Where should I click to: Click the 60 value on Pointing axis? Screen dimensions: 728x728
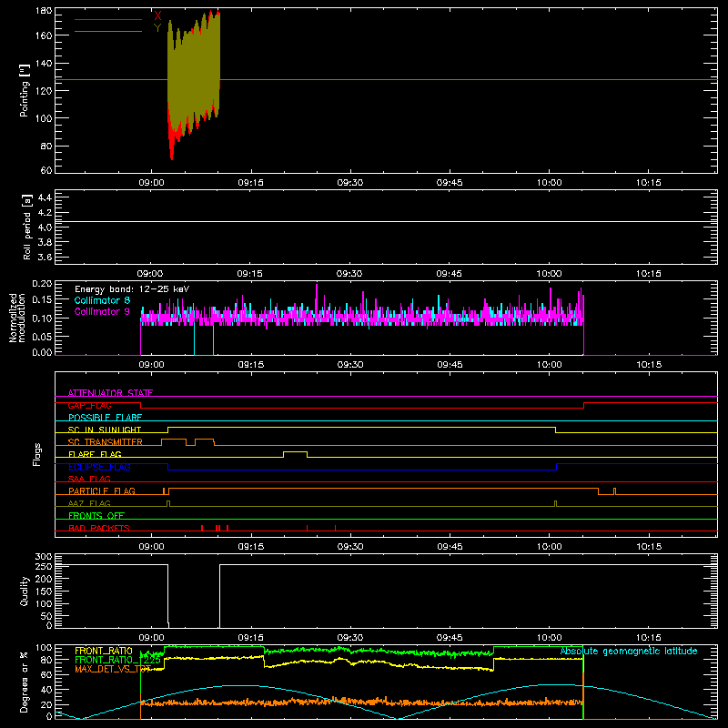coord(46,170)
